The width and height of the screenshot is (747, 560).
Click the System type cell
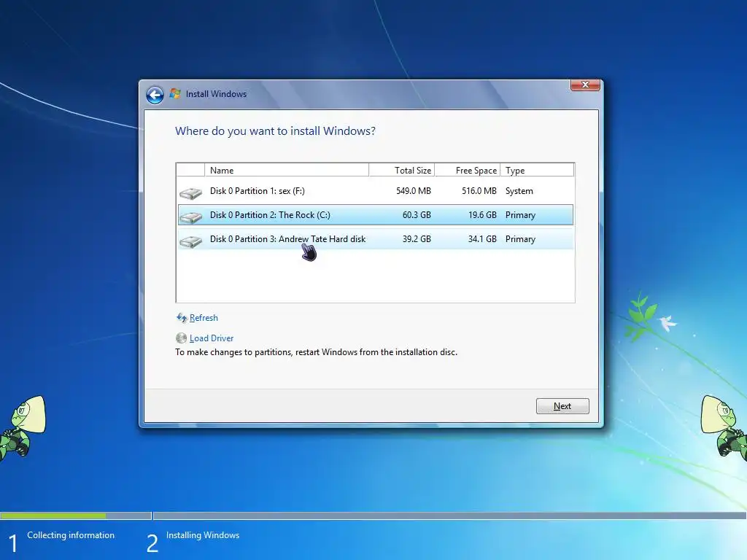[519, 191]
